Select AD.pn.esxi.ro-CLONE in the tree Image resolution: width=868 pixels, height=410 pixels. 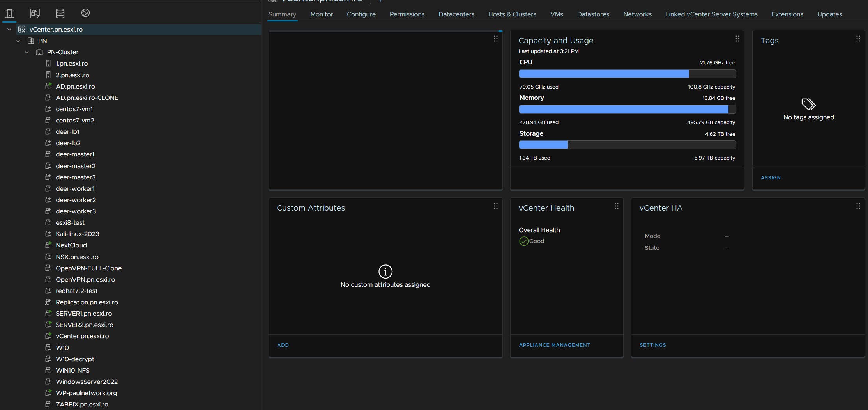click(87, 98)
